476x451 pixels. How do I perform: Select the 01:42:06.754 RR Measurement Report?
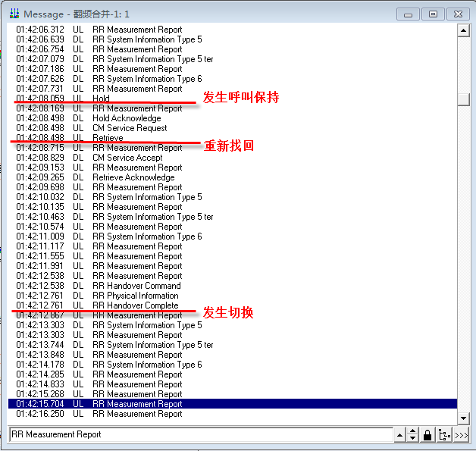[x=233, y=49]
